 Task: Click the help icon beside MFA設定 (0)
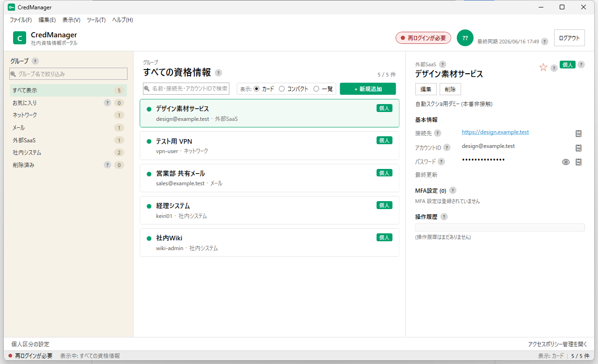[x=452, y=190]
